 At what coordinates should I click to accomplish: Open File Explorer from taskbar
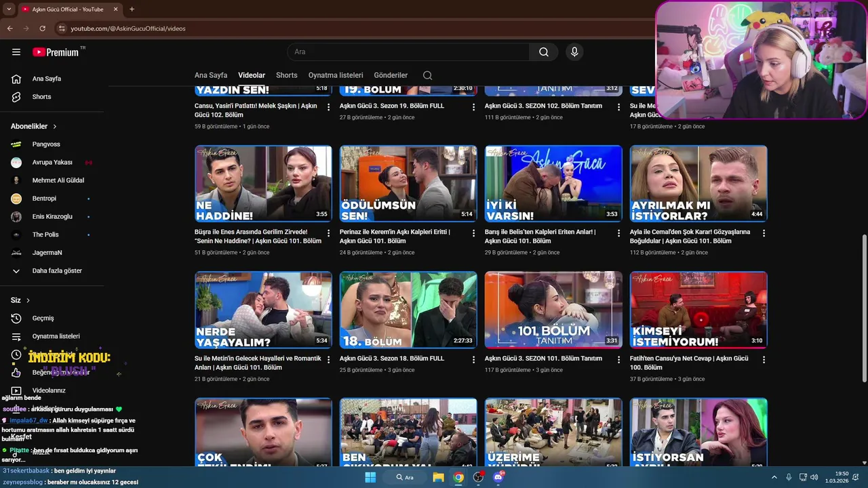pos(439,477)
